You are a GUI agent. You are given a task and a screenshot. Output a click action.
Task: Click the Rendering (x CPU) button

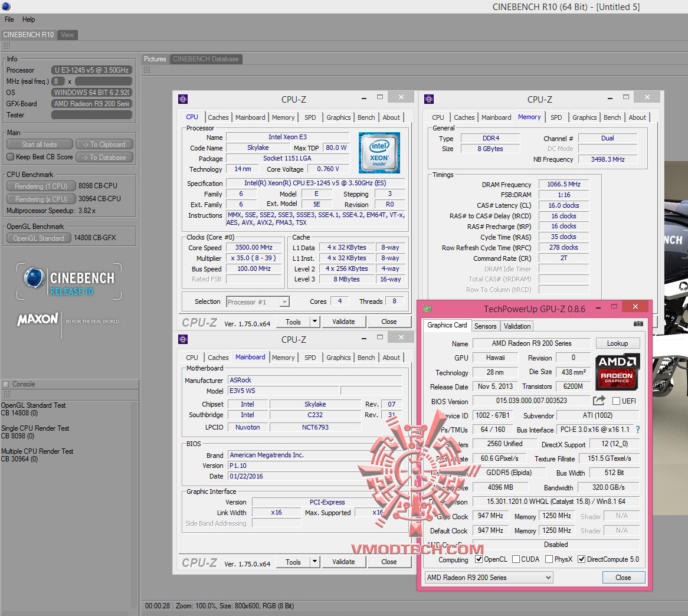[41, 199]
